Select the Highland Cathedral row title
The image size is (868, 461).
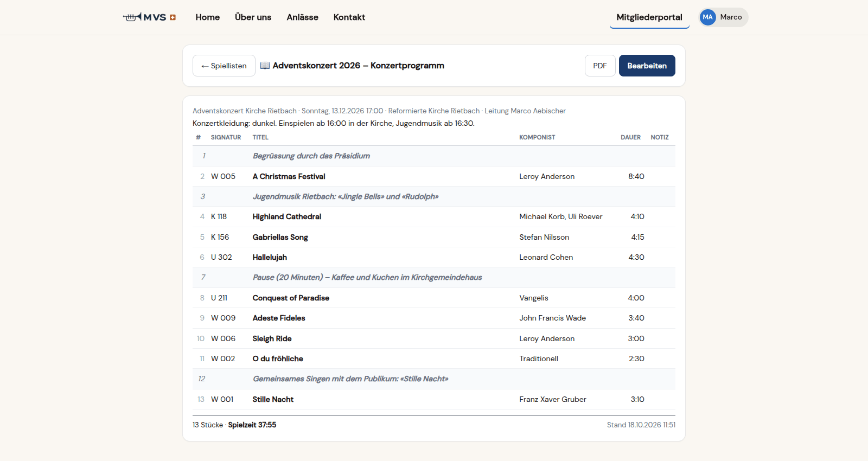tap(286, 216)
